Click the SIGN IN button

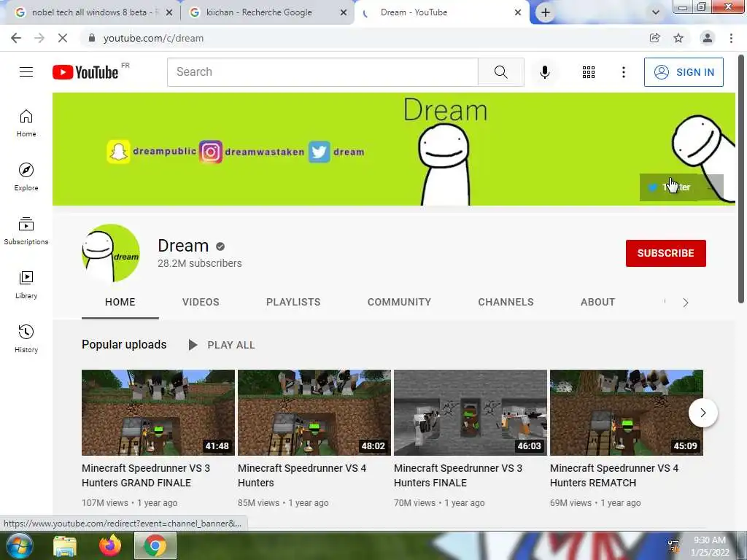684,72
